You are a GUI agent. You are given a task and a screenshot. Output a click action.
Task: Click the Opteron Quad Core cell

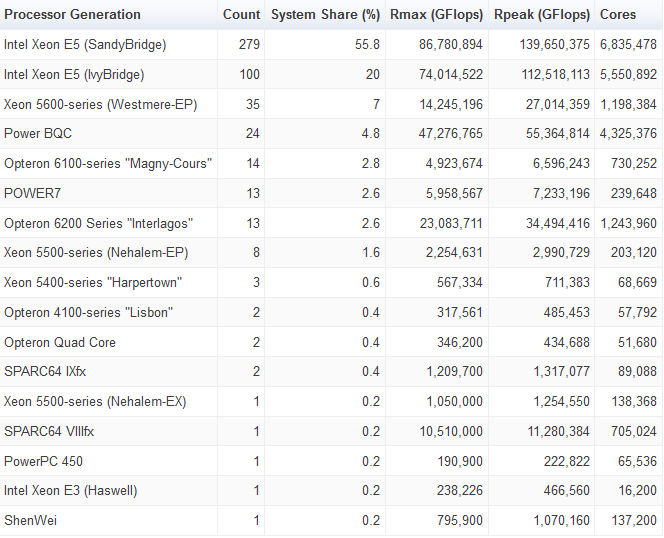pos(60,342)
